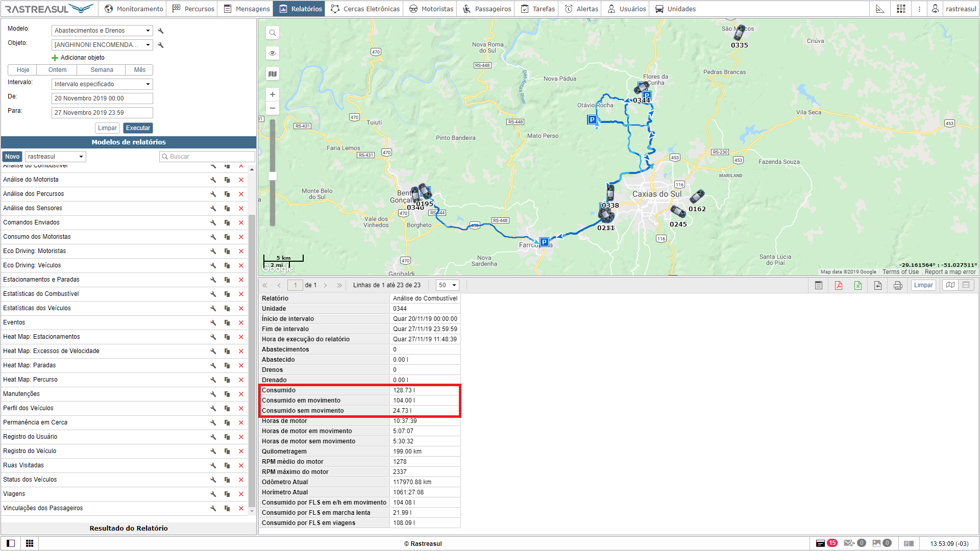Copy the Manutenções report template

[227, 394]
